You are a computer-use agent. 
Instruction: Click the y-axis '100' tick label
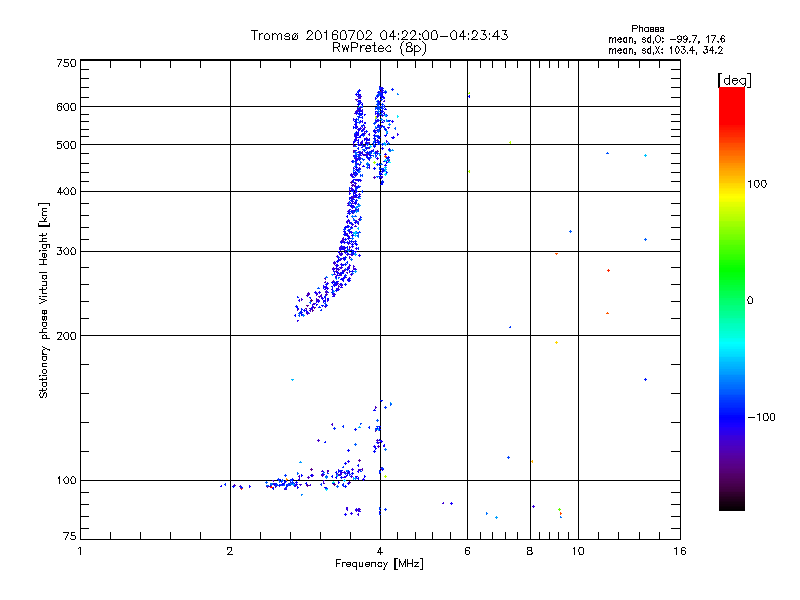click(66, 480)
